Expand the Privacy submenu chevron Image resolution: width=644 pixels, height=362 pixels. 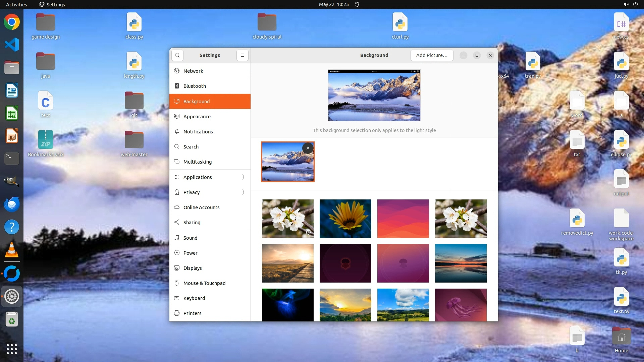click(x=243, y=192)
